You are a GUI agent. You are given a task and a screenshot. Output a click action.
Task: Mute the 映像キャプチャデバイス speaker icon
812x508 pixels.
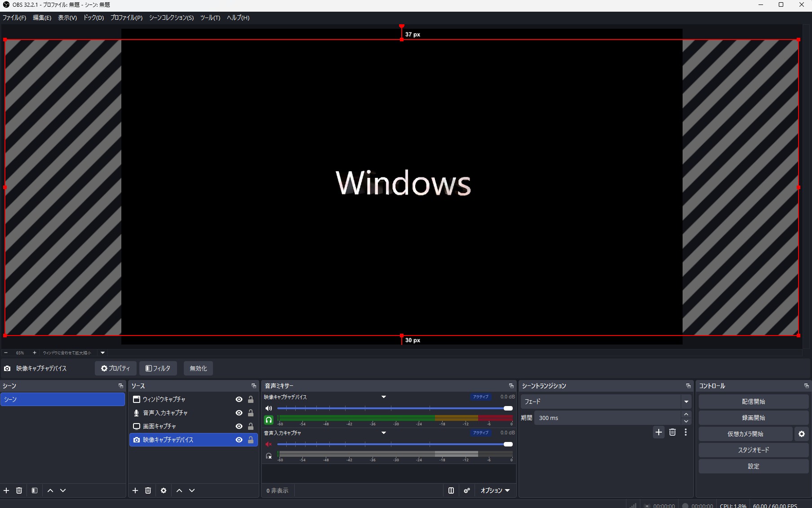(269, 408)
